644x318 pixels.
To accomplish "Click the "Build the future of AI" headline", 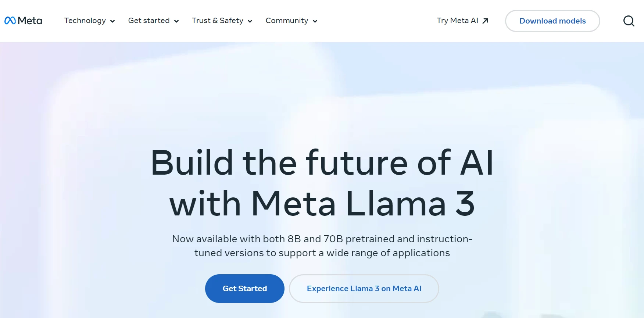I will click(322, 162).
